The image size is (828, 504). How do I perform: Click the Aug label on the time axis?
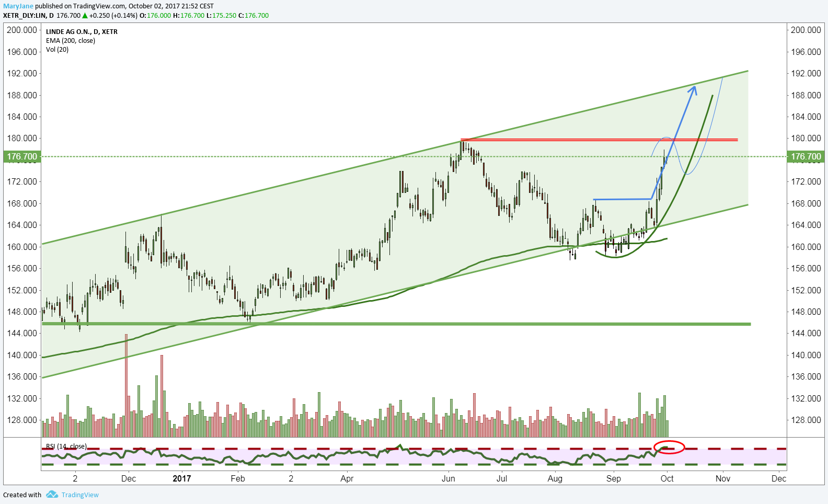coord(555,478)
